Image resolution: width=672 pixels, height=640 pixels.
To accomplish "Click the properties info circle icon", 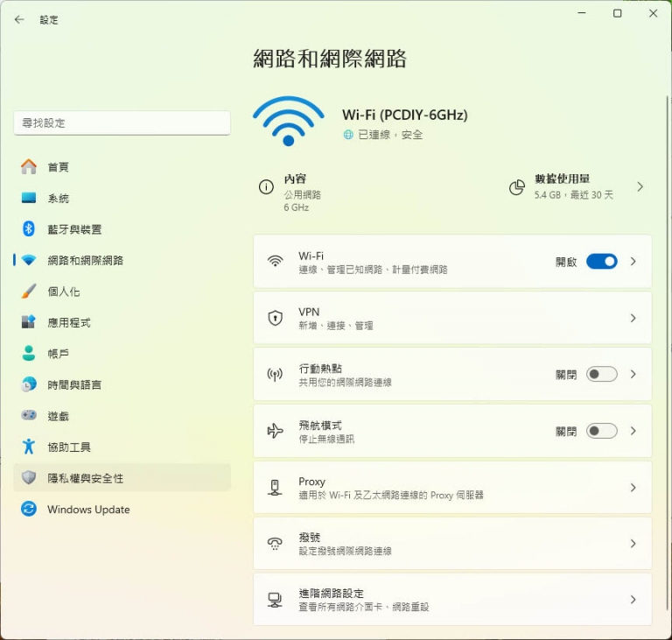I will [266, 187].
